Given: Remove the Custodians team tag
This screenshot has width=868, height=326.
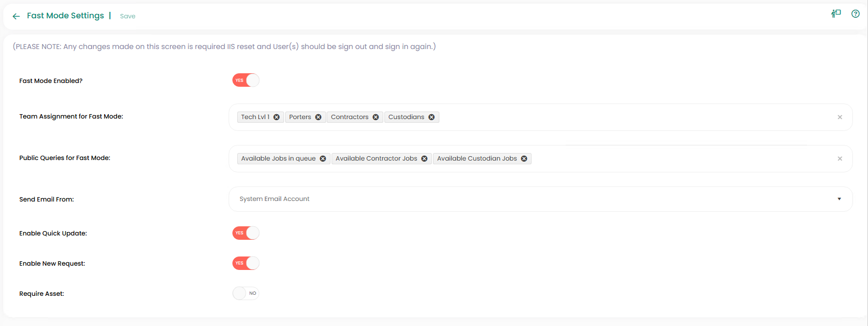Looking at the screenshot, I should point(431,117).
